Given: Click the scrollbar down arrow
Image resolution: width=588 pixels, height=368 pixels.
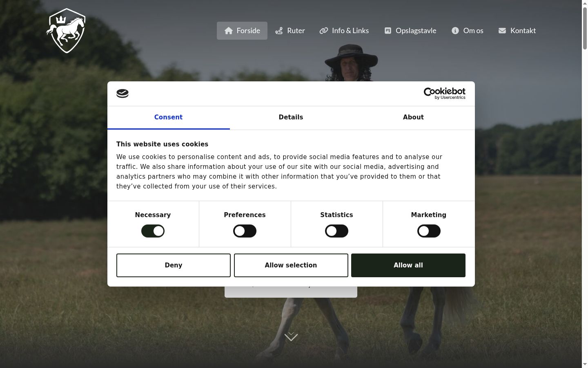Looking at the screenshot, I should pos(585,364).
